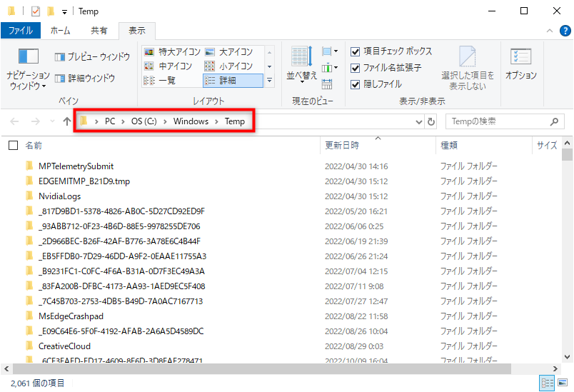Toggle the Details pane (詳細ウィンドウ)

(x=85, y=78)
